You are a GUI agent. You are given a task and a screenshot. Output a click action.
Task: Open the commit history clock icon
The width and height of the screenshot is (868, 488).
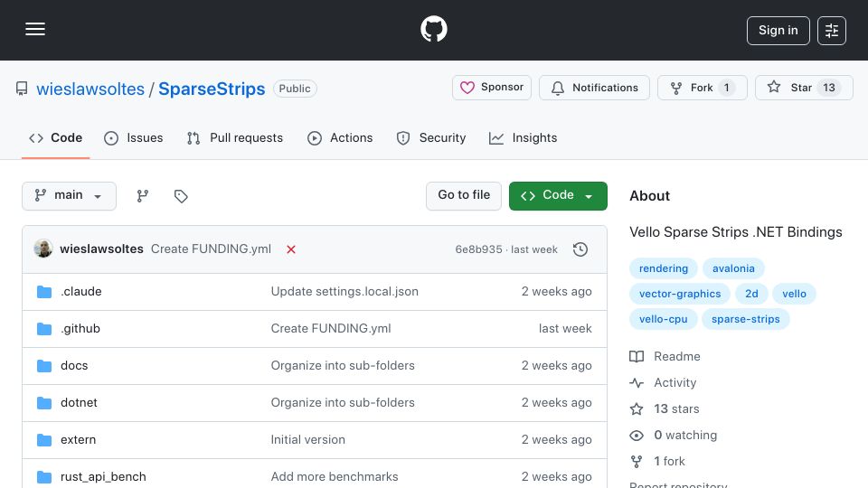click(580, 249)
